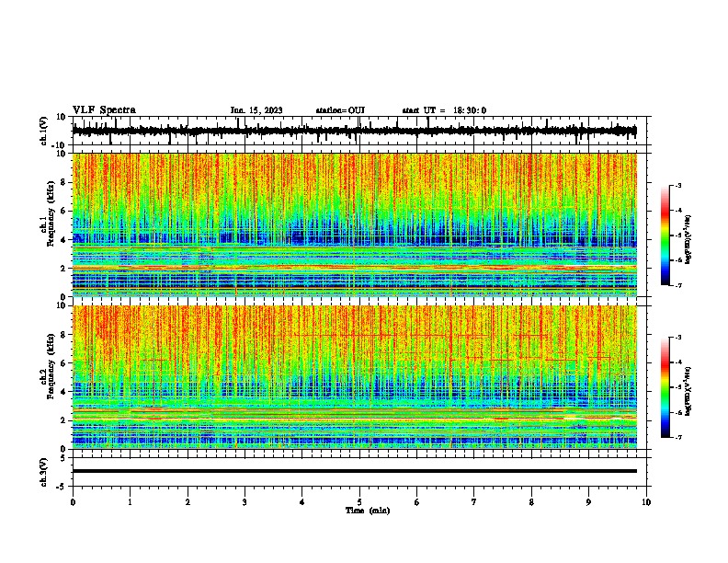Click the "start UT = 18:30:0" label
728x563 pixels.
pos(444,110)
